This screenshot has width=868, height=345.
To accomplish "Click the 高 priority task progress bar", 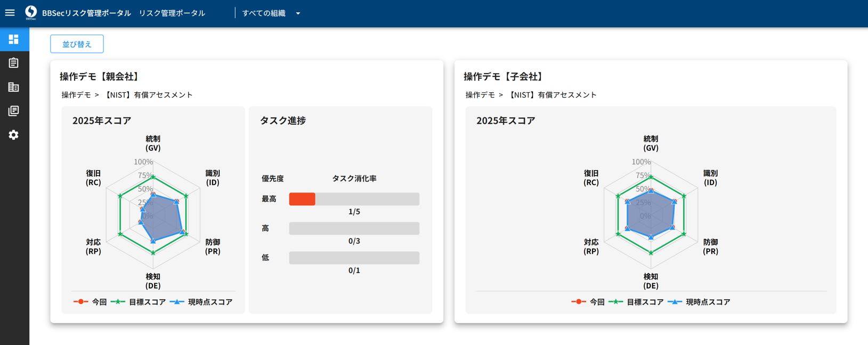I will [354, 228].
